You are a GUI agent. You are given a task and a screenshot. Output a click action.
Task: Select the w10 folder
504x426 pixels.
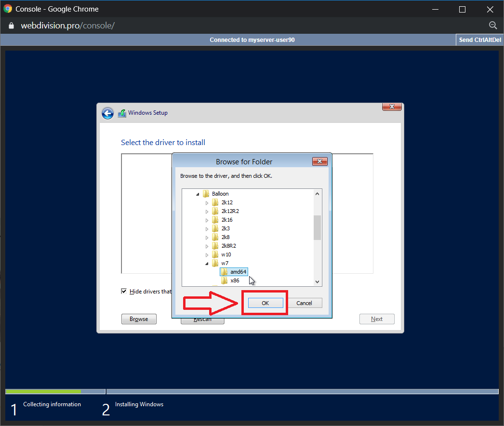coord(225,254)
